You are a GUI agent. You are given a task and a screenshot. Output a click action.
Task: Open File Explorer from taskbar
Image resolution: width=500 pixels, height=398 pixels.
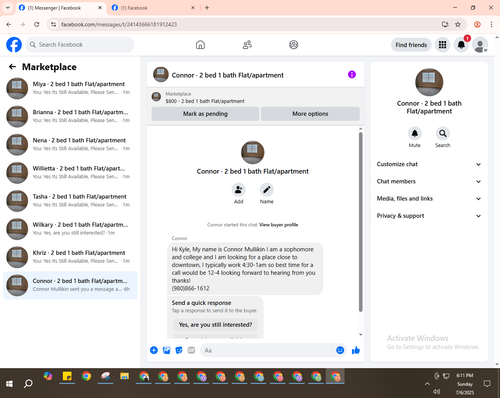pos(125,377)
